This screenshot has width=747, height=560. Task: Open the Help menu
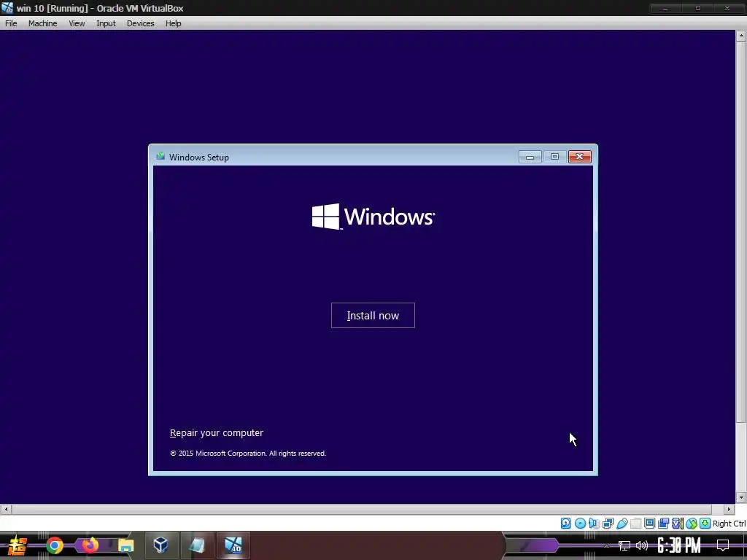coord(173,23)
